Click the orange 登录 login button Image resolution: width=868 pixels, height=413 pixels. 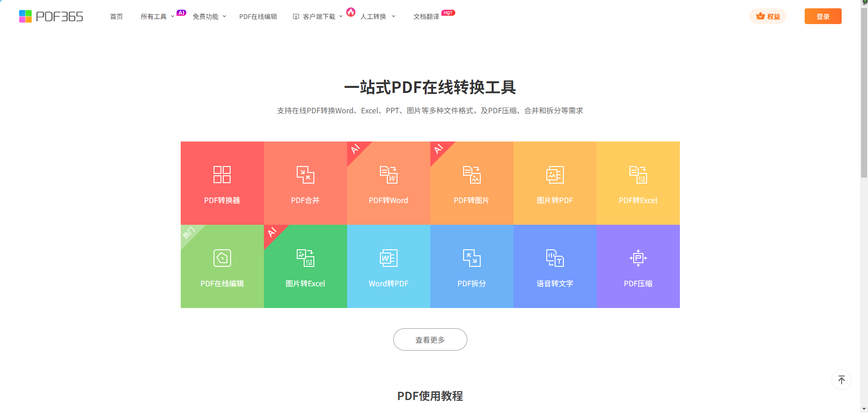[x=823, y=16]
